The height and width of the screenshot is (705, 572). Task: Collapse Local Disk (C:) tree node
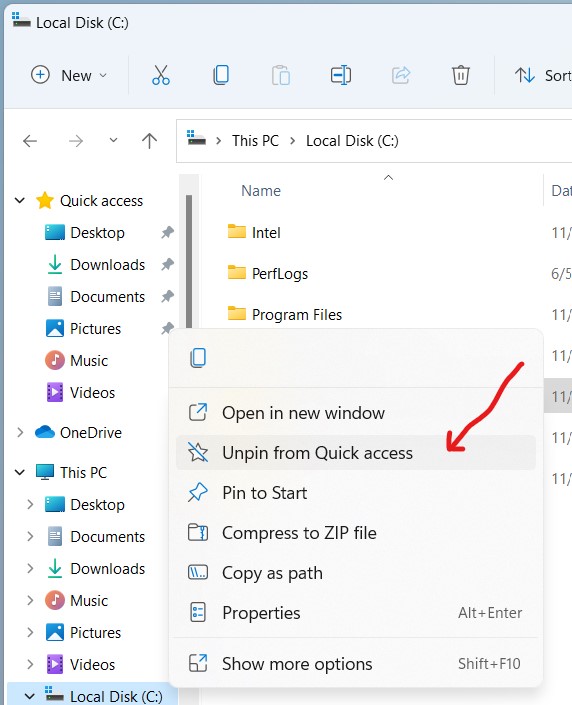[x=30, y=696]
